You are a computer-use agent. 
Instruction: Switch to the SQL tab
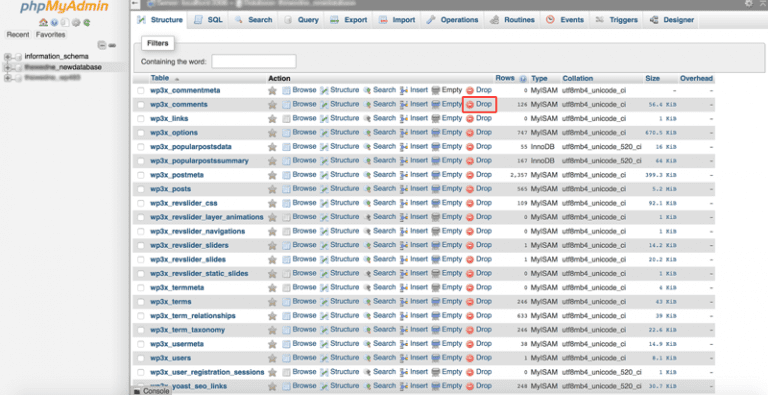coord(208,20)
